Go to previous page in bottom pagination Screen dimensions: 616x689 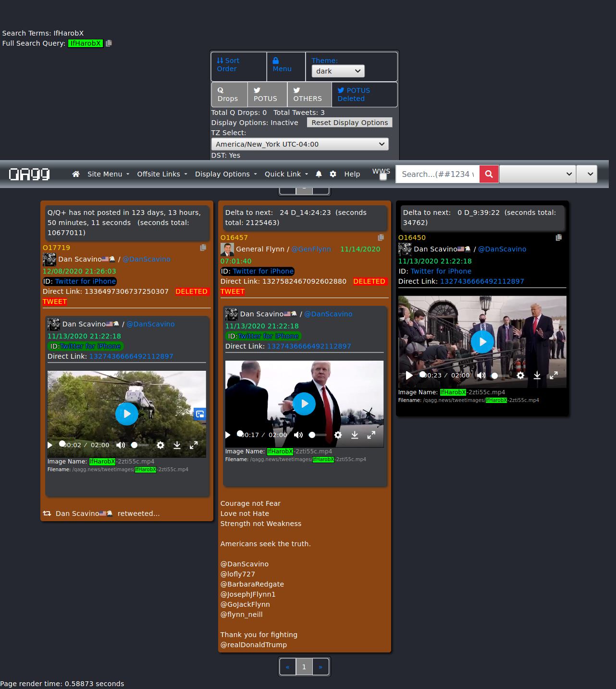coord(287,667)
